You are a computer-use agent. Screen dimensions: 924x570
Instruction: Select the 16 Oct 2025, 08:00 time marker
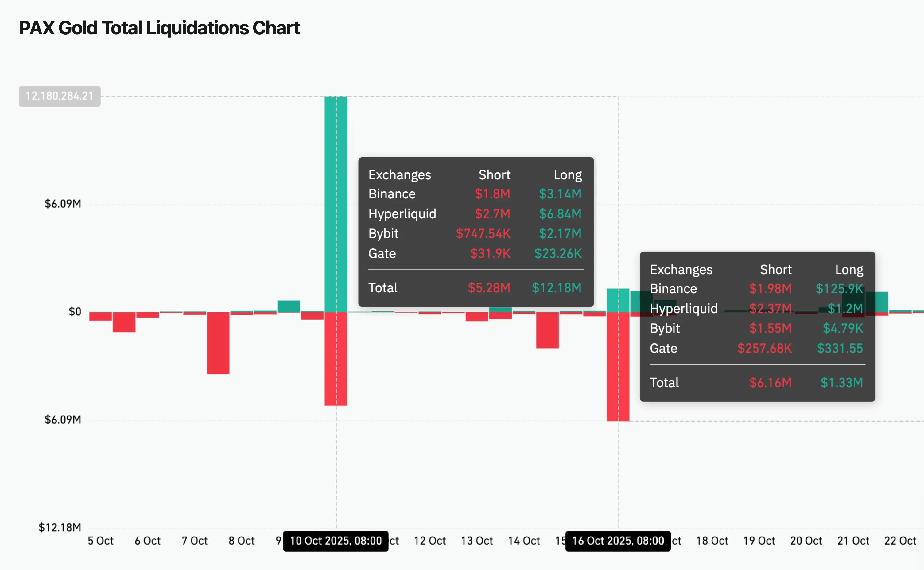pos(618,541)
